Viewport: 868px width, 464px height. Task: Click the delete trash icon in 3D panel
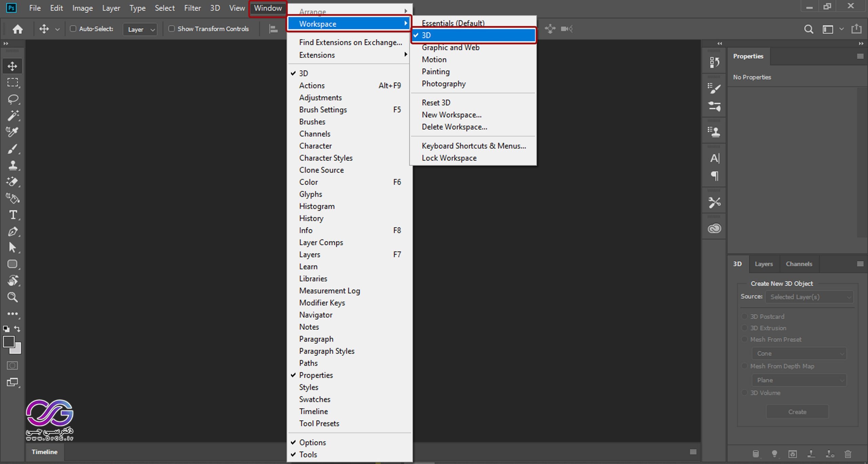848,453
